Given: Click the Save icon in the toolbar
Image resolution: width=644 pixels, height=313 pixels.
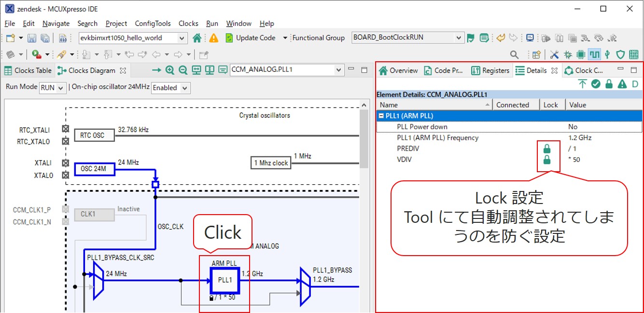Looking at the screenshot, I should (32, 38).
